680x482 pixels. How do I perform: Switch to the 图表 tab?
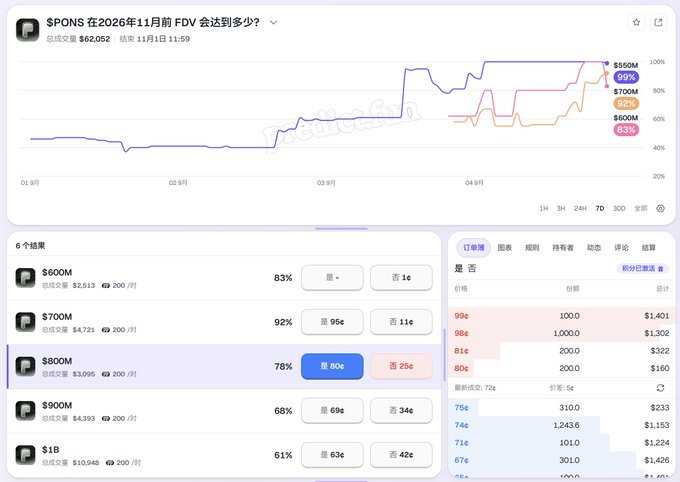pyautogui.click(x=504, y=247)
